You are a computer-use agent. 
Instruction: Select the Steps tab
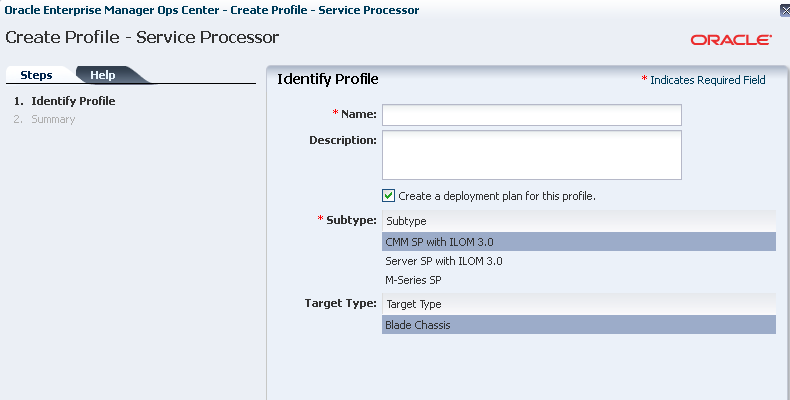[36, 75]
